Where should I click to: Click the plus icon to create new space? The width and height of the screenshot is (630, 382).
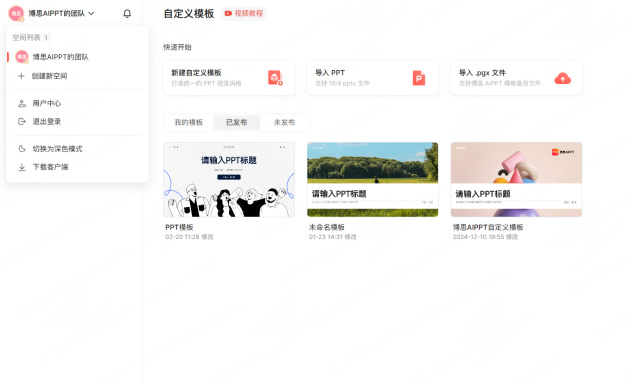(x=21, y=76)
